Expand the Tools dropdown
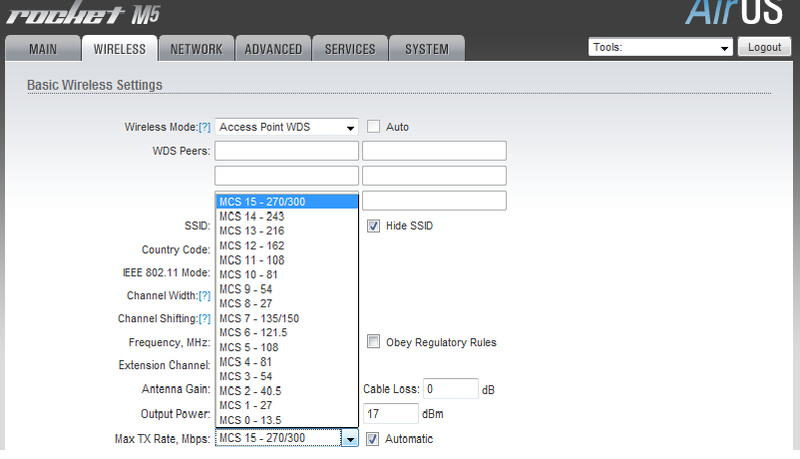The width and height of the screenshot is (800, 459). pyautogui.click(x=660, y=47)
